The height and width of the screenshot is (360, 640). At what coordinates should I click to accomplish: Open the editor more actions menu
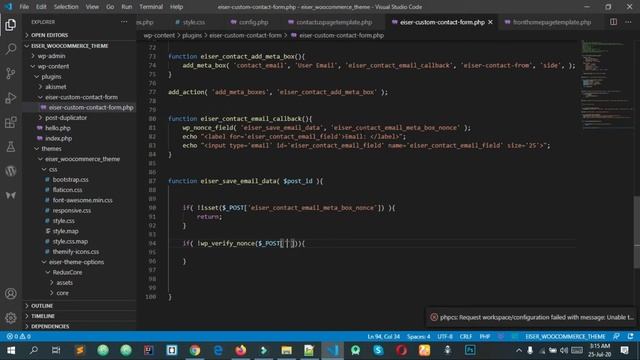[629, 22]
